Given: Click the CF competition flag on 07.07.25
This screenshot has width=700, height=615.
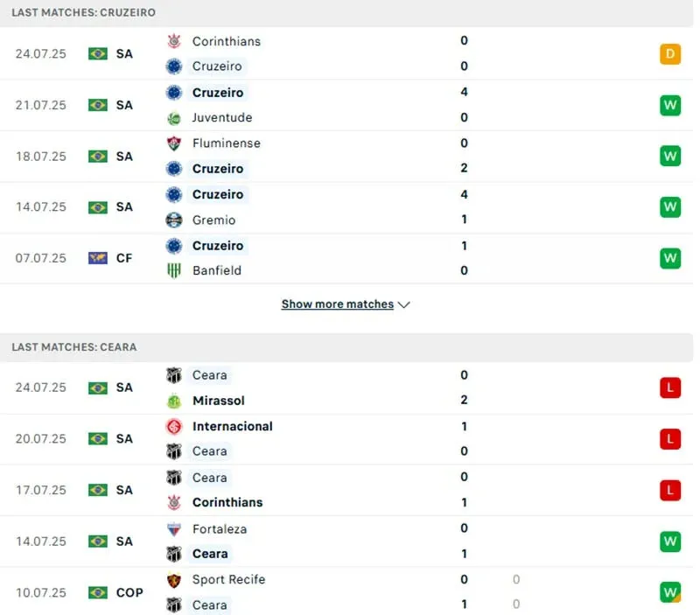Looking at the screenshot, I should coord(98,258).
